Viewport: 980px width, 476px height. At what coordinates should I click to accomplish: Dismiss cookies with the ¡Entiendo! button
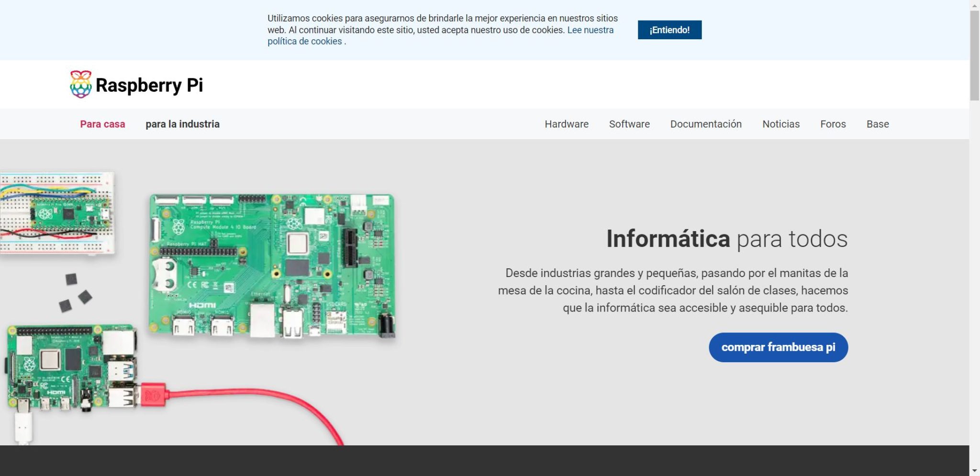669,30
